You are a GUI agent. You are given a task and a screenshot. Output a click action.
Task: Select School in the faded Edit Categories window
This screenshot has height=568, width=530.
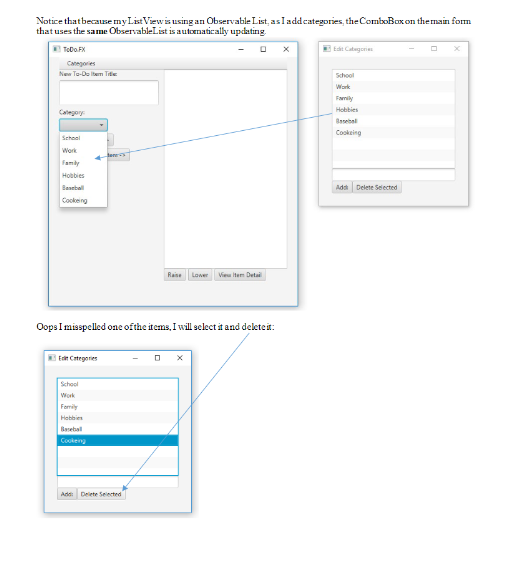click(x=393, y=75)
